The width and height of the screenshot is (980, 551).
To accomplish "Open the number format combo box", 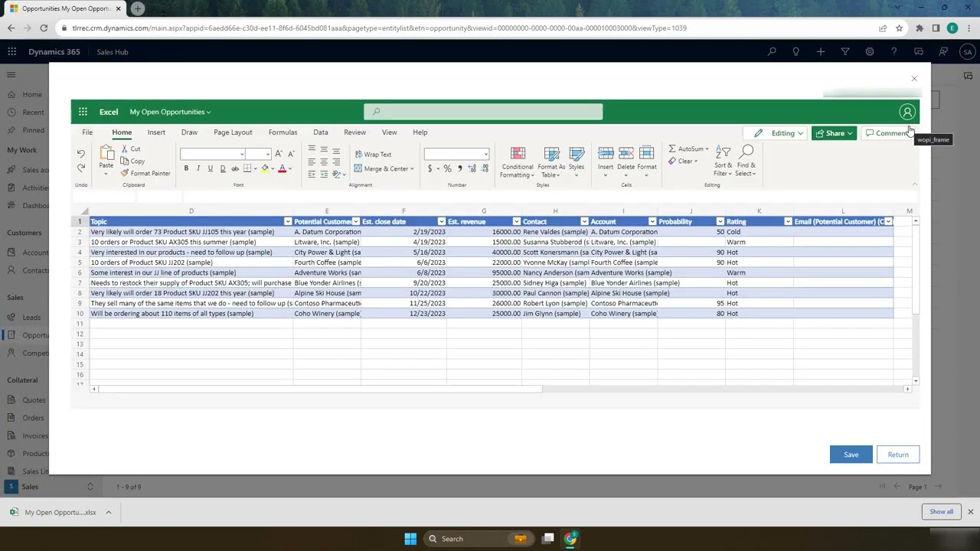I will click(456, 154).
